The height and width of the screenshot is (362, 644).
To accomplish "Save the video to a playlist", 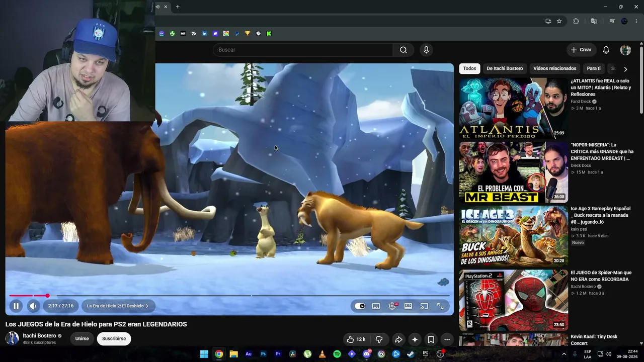I will (431, 339).
